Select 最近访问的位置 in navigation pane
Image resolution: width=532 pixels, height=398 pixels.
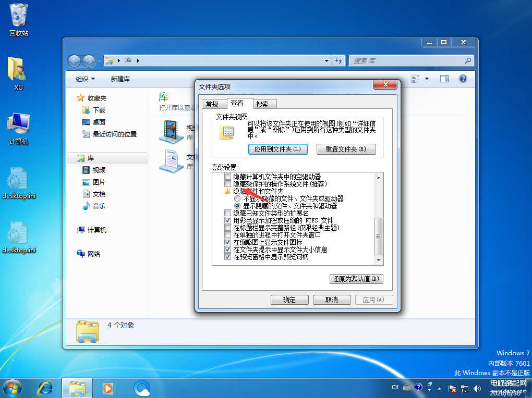pyautogui.click(x=109, y=134)
